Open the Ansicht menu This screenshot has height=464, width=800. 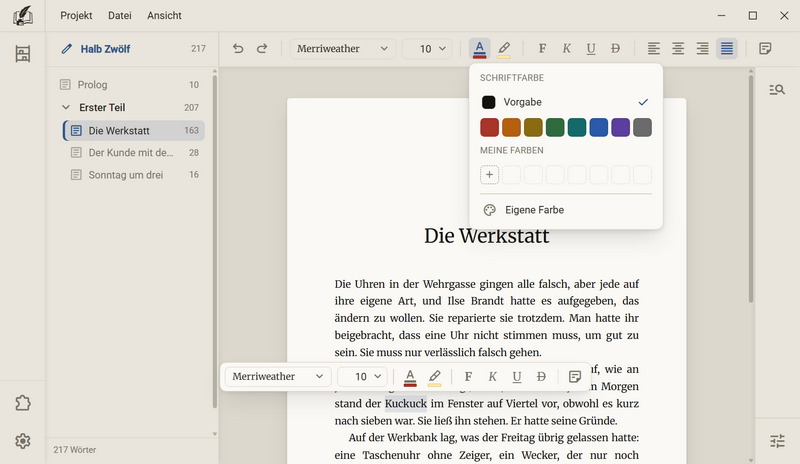click(164, 15)
